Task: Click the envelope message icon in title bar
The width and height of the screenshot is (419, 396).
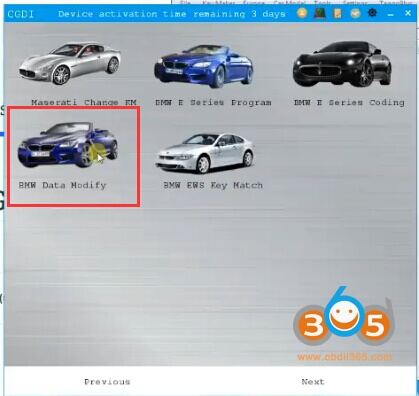Action: (x=355, y=13)
